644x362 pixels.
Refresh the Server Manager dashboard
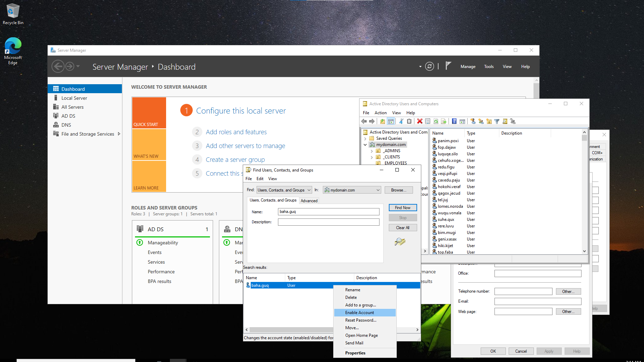pos(430,66)
